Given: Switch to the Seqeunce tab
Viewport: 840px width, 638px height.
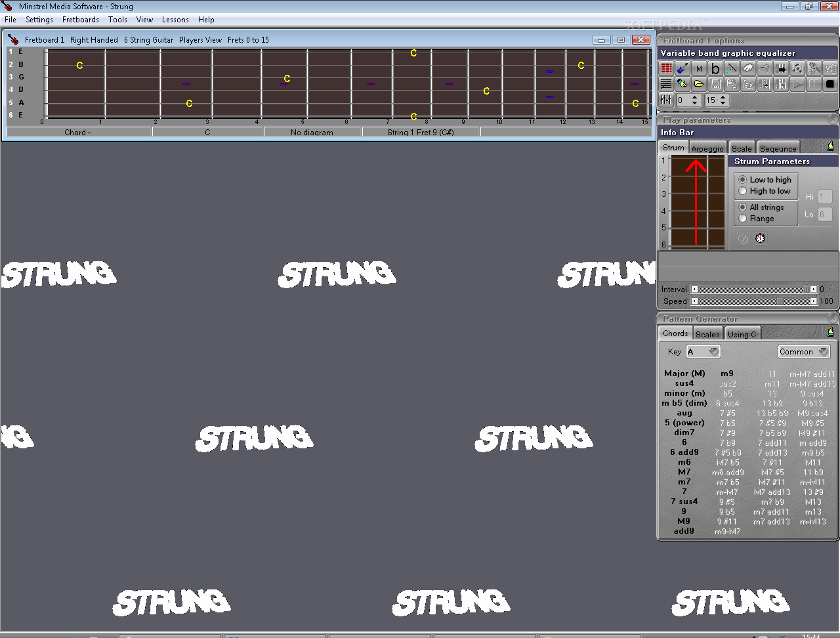Looking at the screenshot, I should (x=778, y=148).
